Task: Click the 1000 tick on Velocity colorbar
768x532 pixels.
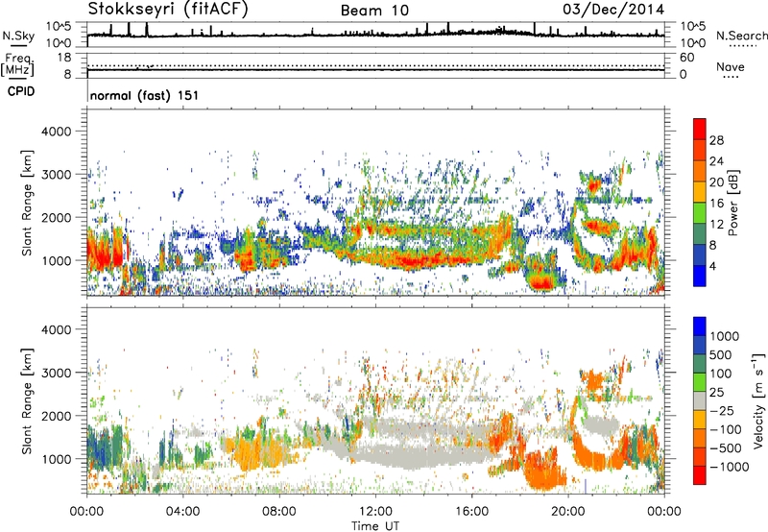Action: [x=725, y=336]
